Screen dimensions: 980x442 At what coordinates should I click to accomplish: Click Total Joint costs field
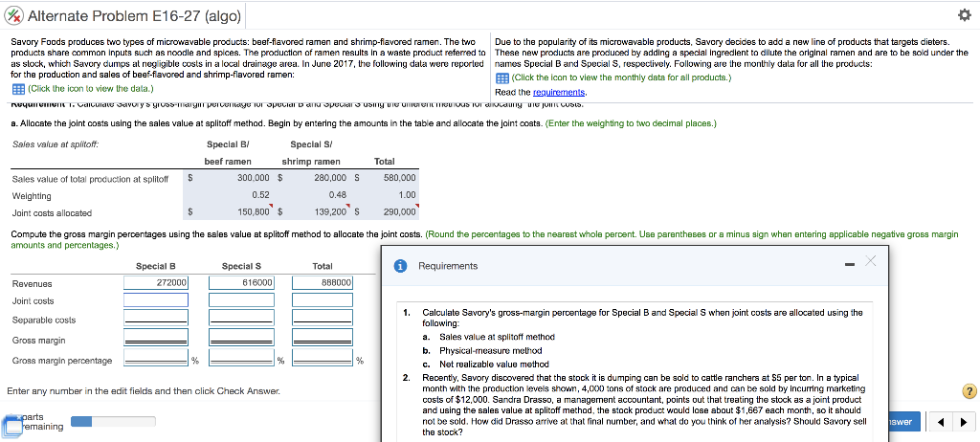coord(323,300)
